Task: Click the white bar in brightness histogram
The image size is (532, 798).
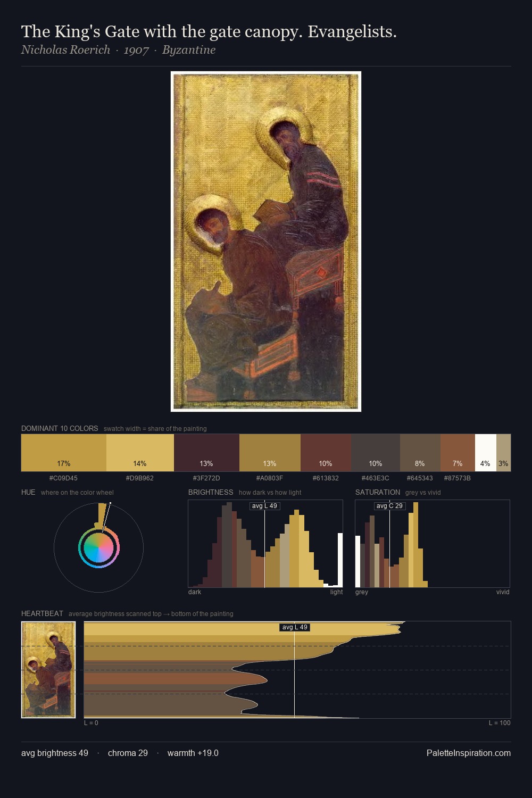Action: point(340,560)
